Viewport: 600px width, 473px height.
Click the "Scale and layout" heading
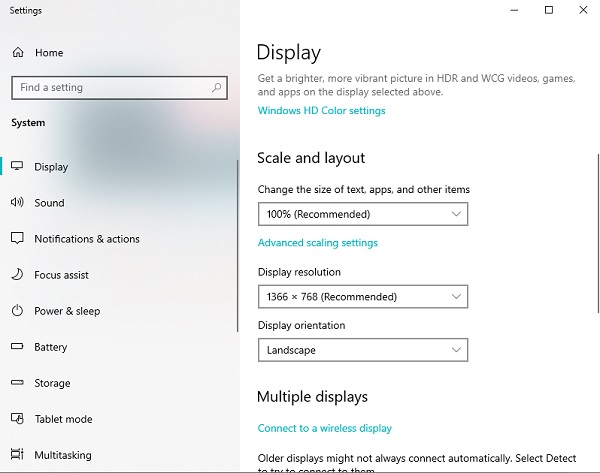(x=311, y=158)
